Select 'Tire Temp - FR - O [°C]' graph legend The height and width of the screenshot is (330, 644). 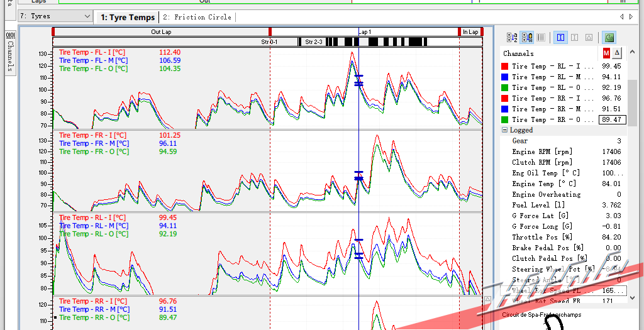coord(94,151)
